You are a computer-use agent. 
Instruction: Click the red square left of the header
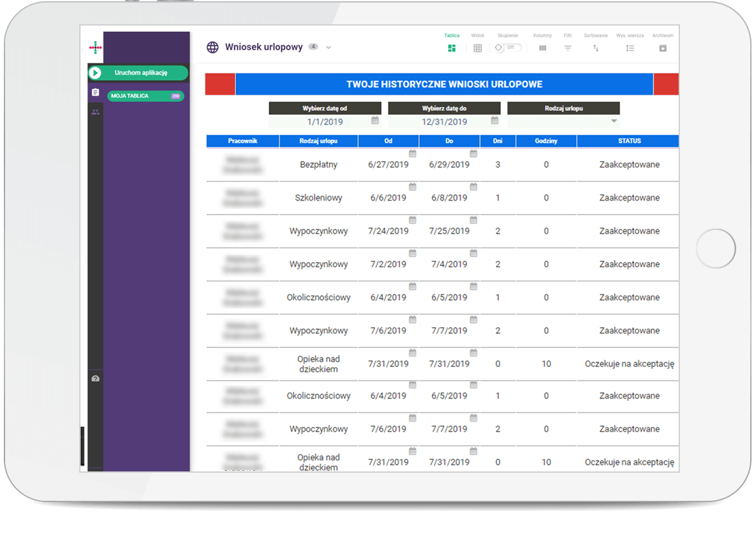click(x=220, y=84)
